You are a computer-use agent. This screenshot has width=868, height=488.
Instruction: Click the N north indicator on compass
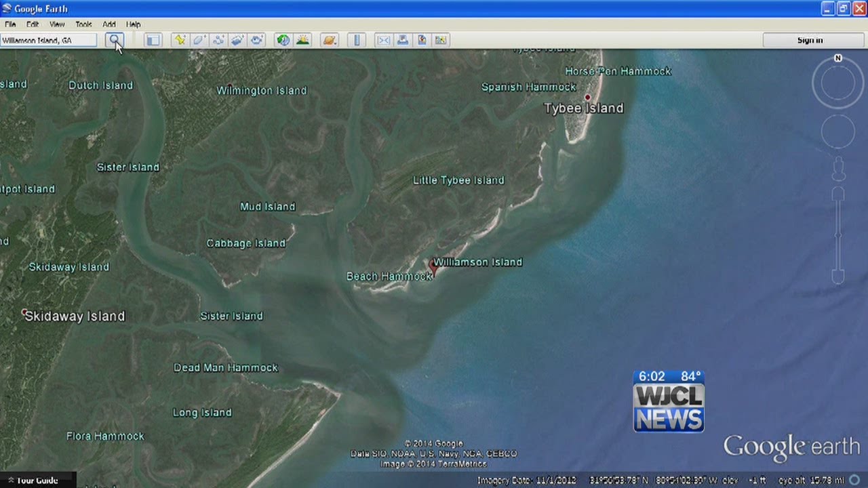pyautogui.click(x=838, y=58)
